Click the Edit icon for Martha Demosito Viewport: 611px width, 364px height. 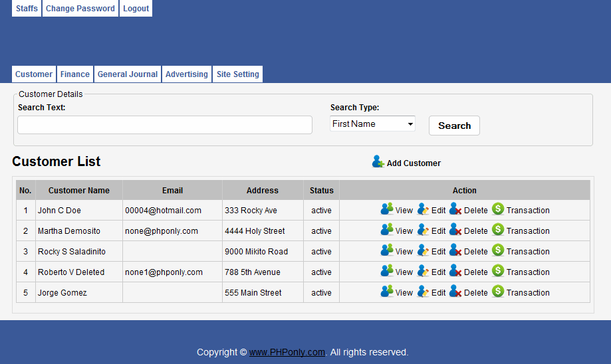(423, 230)
